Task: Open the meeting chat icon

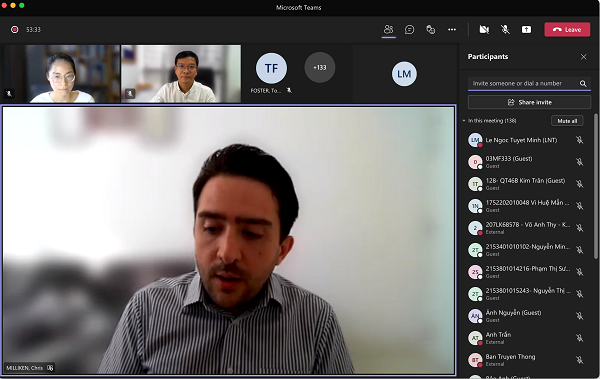Action: click(409, 29)
